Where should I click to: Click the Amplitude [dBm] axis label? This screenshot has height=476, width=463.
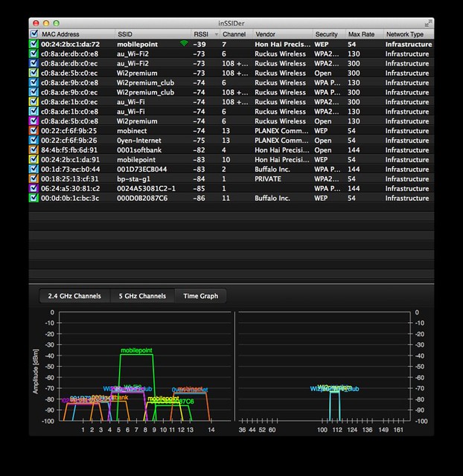(x=36, y=371)
